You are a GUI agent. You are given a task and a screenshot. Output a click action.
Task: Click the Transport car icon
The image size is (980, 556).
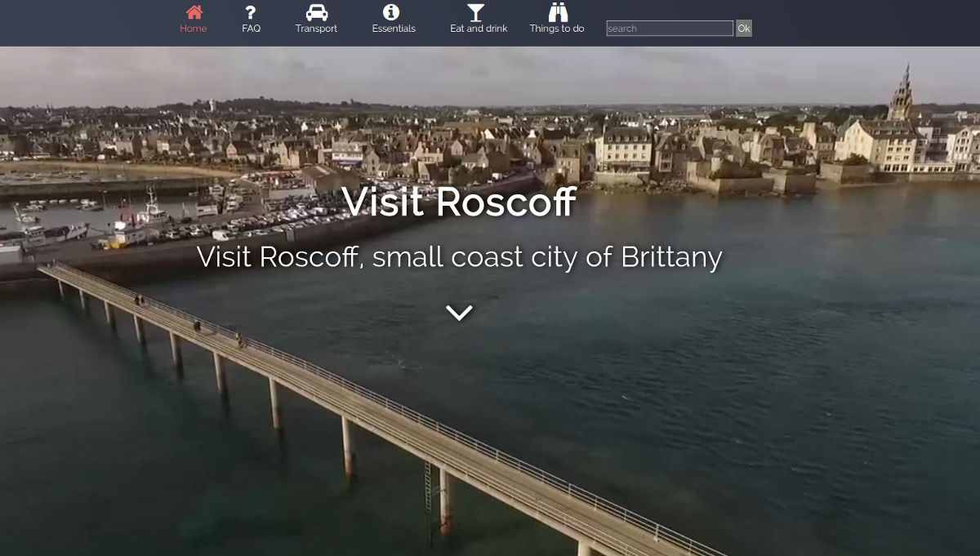(317, 12)
